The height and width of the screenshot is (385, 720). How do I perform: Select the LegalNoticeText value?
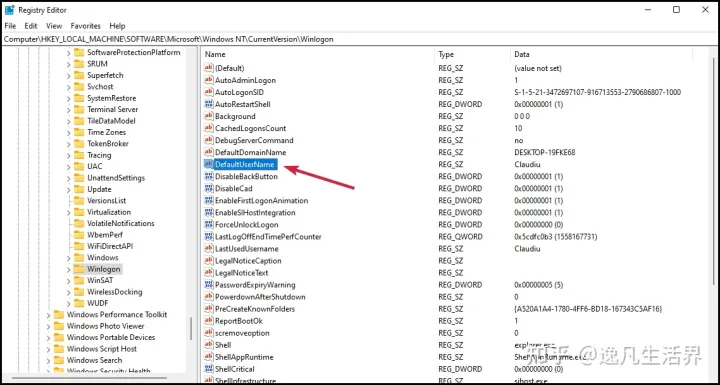pos(242,273)
